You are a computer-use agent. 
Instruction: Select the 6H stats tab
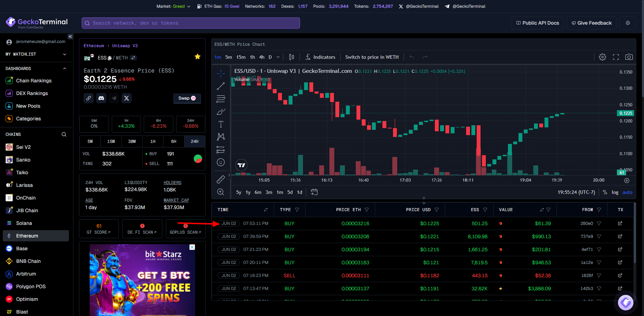point(174,141)
